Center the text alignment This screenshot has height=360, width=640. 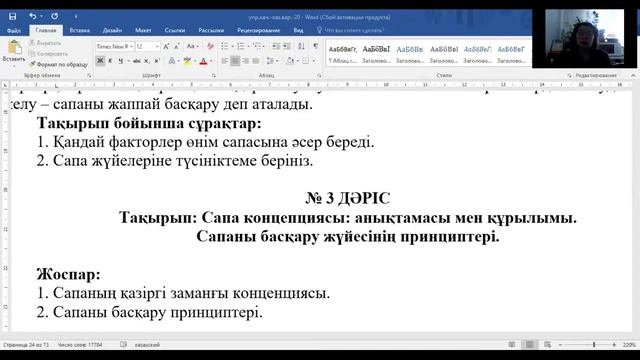235,61
